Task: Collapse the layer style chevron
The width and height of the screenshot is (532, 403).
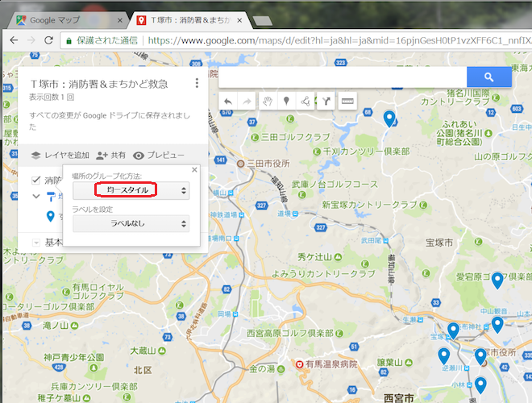Action: tap(36, 196)
